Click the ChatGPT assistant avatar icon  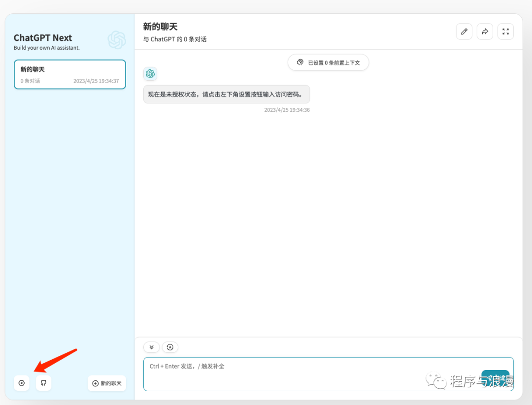tap(150, 74)
